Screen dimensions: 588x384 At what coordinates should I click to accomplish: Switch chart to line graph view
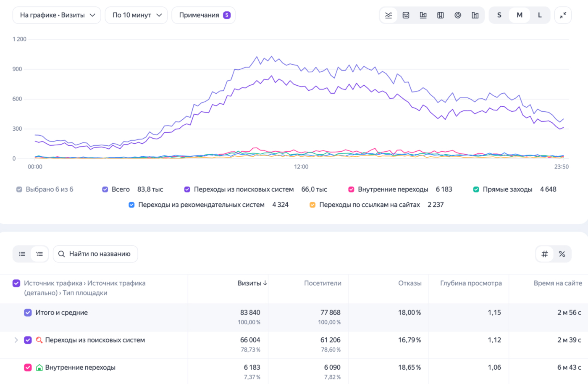[x=388, y=15]
